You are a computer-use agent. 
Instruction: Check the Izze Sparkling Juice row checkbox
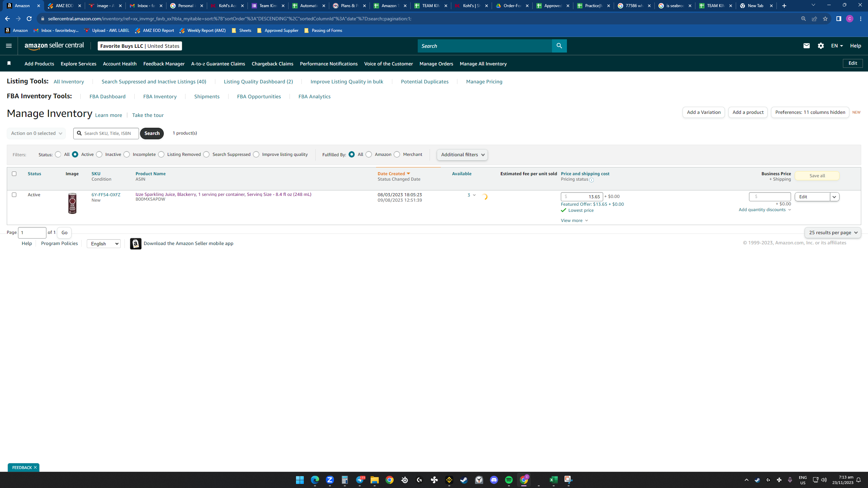14,195
